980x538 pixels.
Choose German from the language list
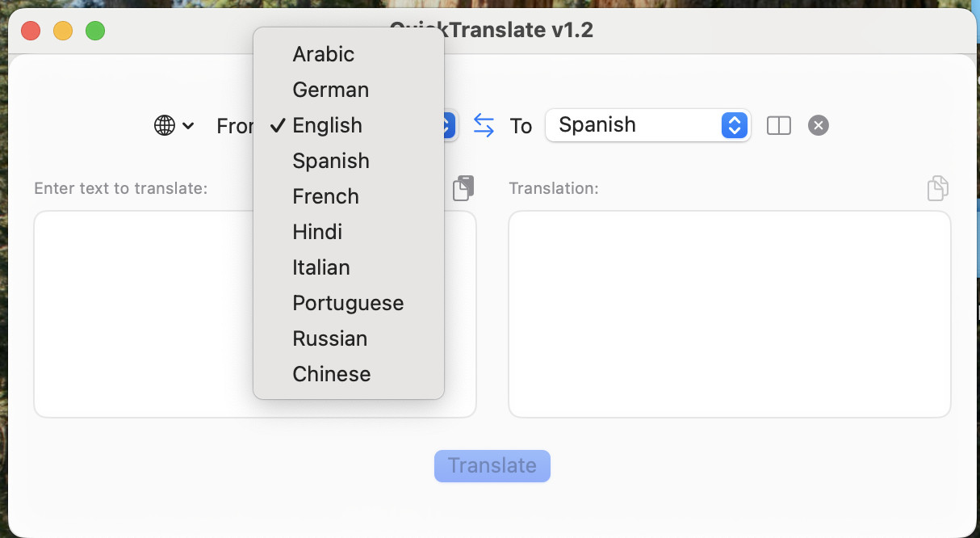331,90
